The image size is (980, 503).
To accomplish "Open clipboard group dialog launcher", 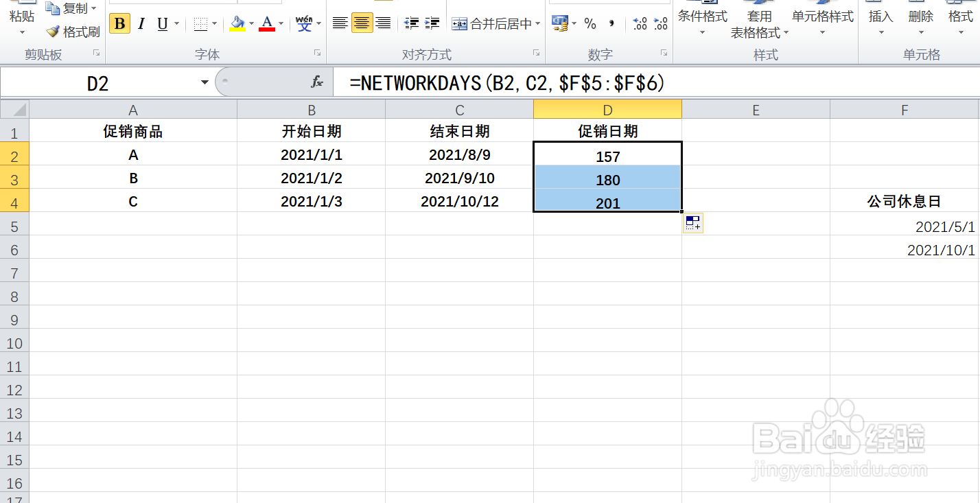I will (x=96, y=53).
